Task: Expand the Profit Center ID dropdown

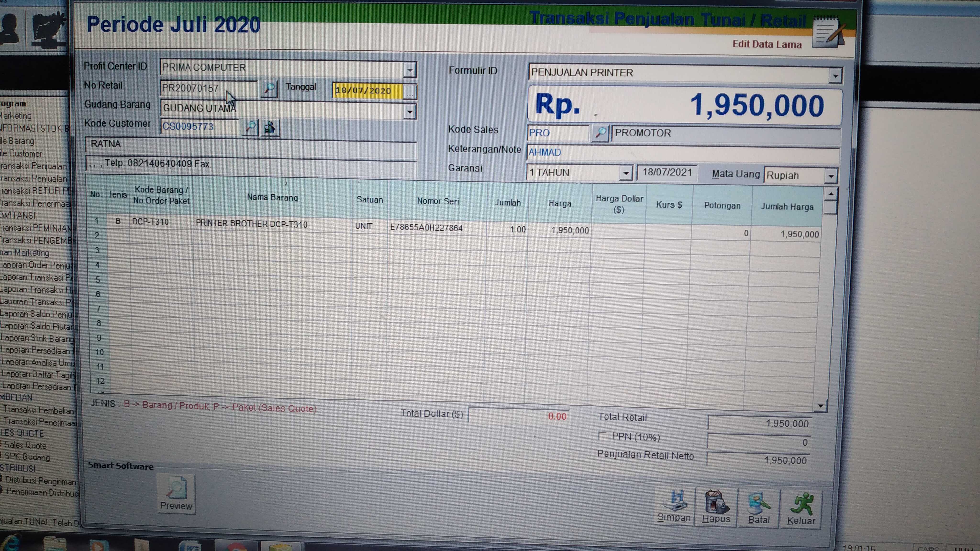Action: [x=410, y=70]
